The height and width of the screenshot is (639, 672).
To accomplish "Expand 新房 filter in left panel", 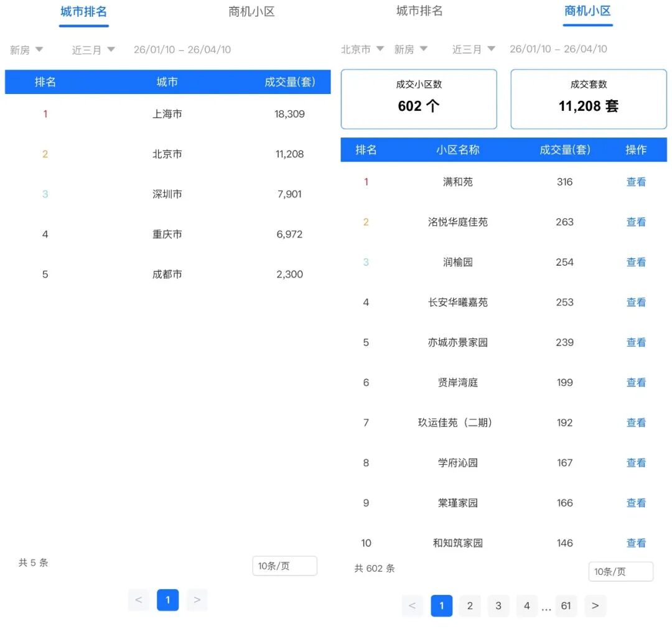I will point(26,50).
